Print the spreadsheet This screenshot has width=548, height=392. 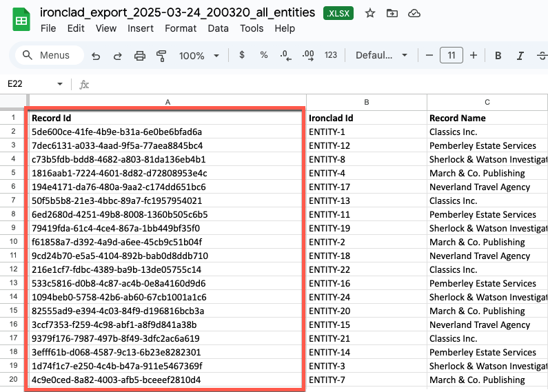click(x=140, y=56)
